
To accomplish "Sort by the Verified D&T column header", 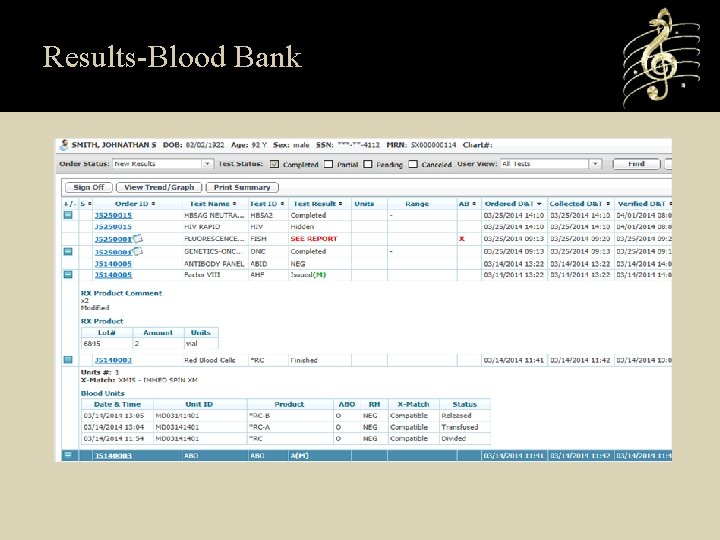I will point(644,203).
